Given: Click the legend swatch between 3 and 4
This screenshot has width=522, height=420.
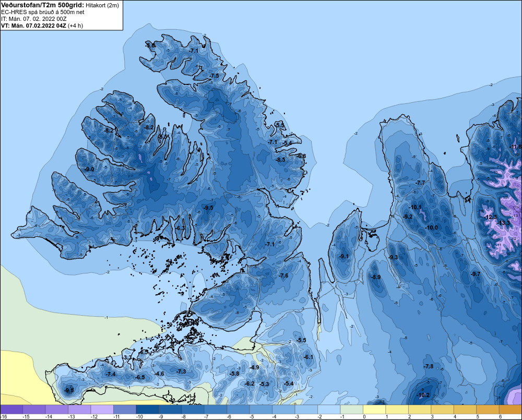Looking at the screenshot, I should (x=443, y=410).
